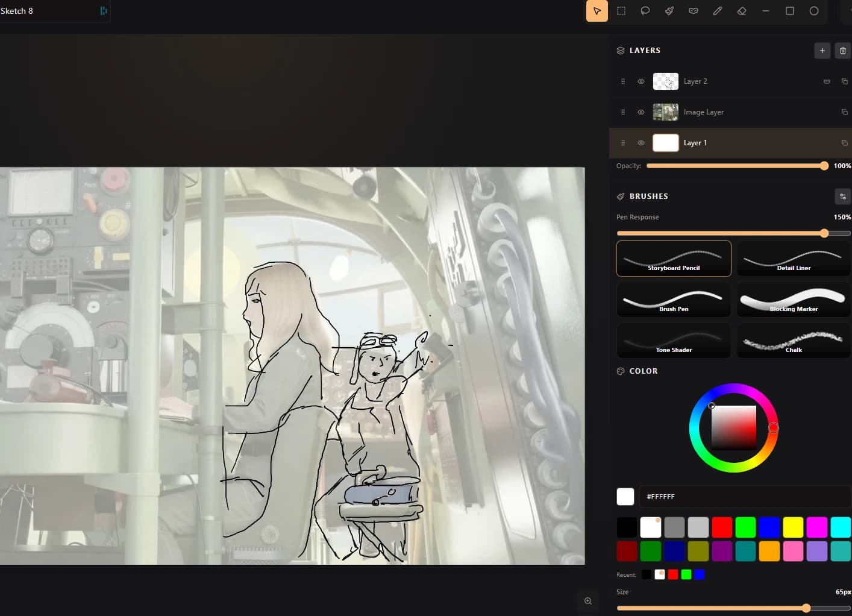Viewport: 852px width, 616px height.
Task: Add a new layer with the plus button
Action: point(822,51)
